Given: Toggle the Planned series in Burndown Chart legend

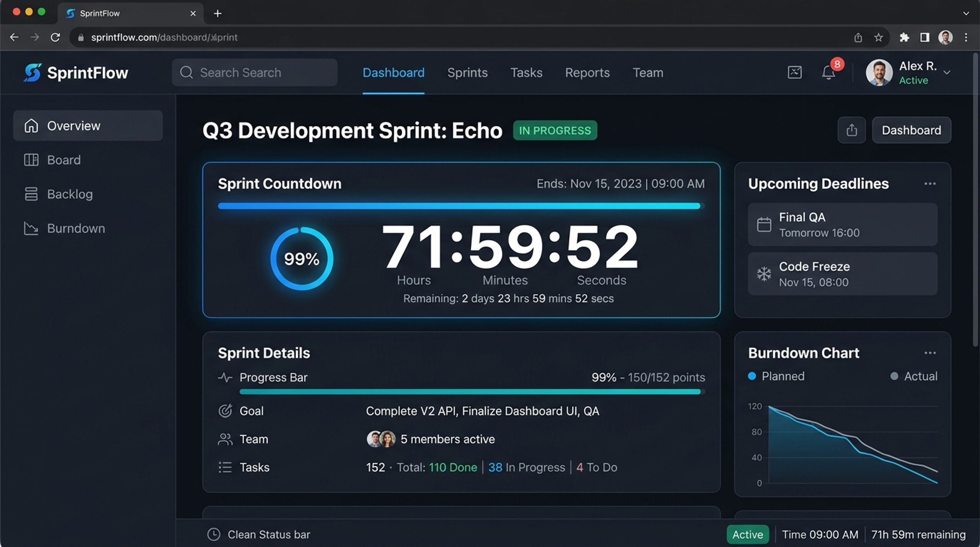Looking at the screenshot, I should pos(776,376).
